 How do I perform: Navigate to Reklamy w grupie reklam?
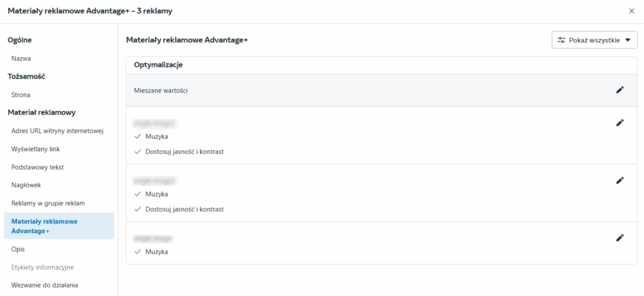48,203
